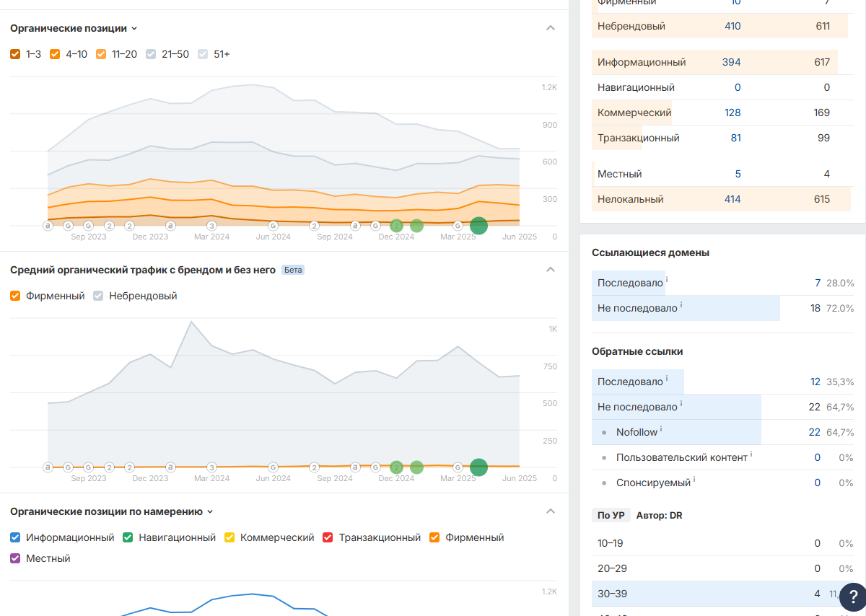This screenshot has width=866, height=616.
Task: Open the 0 value in Пользовательский контент row
Action: pos(818,457)
